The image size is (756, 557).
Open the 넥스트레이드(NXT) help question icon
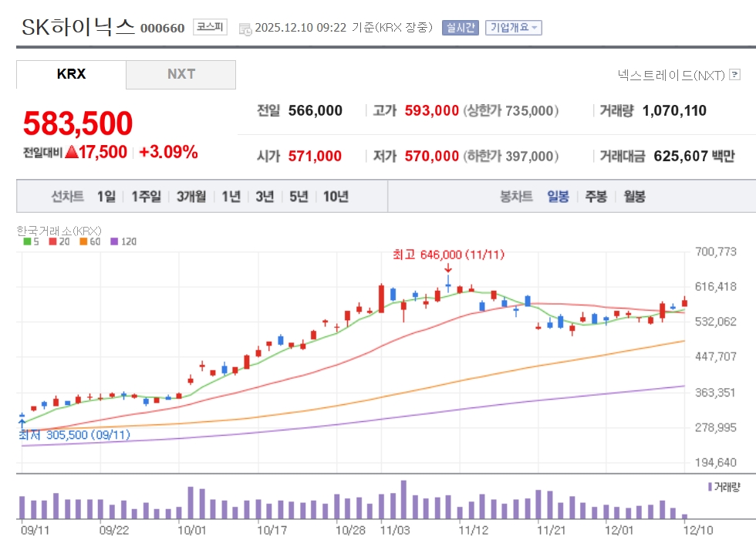[x=734, y=75]
